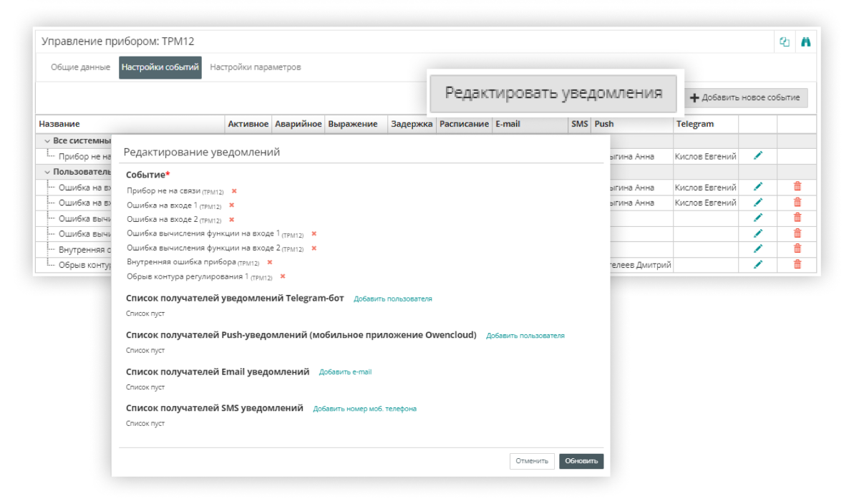This screenshot has height=504, width=859.
Task: Click pencil edit icon in Внутренняя row
Action: tap(758, 249)
